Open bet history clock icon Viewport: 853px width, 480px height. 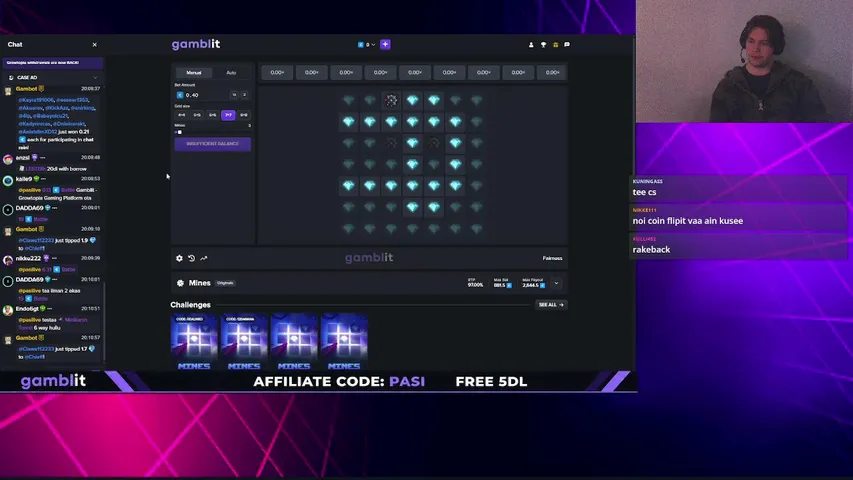click(191, 258)
